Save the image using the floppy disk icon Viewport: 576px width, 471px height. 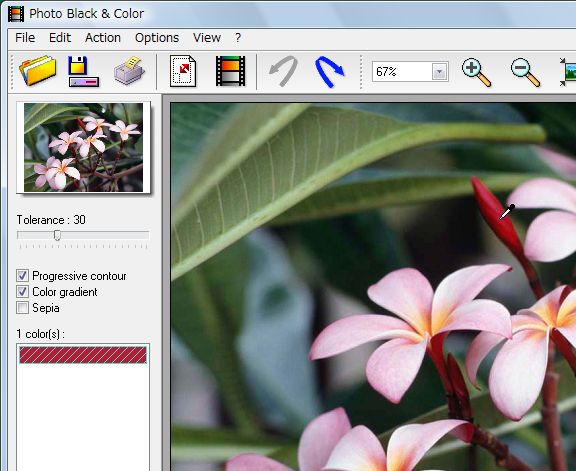pyautogui.click(x=83, y=71)
